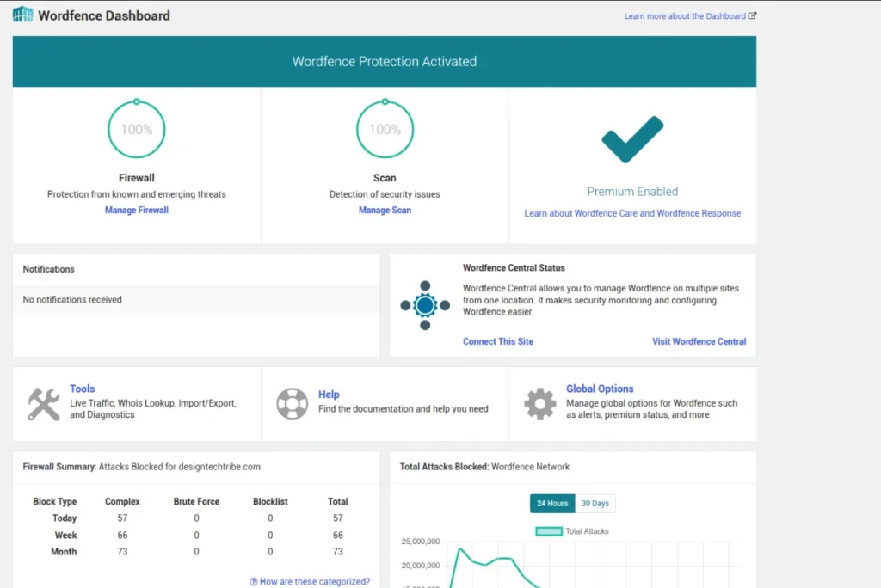881x588 pixels.
Task: Click the Today Complex value 57
Action: pos(122,518)
